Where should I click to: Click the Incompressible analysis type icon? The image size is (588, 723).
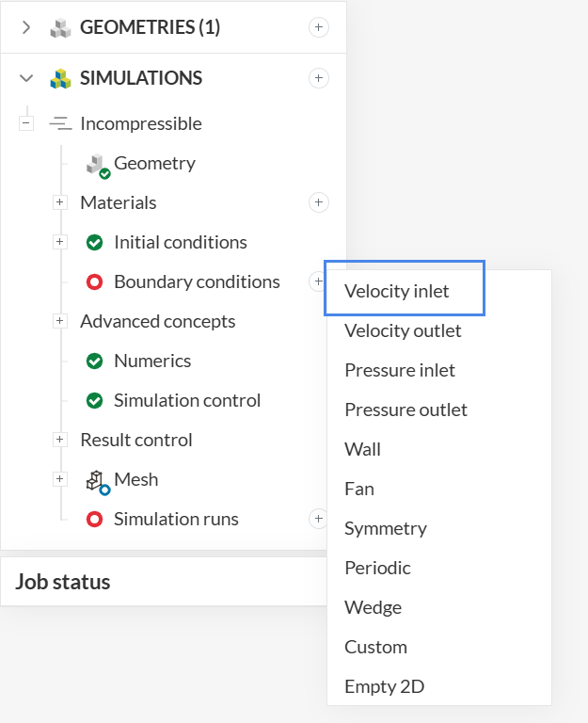click(60, 123)
